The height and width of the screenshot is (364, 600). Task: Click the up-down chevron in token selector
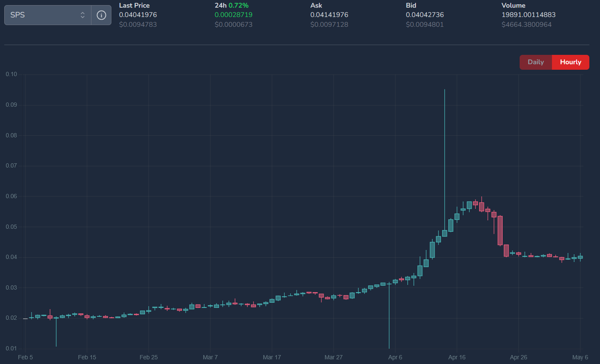click(82, 15)
